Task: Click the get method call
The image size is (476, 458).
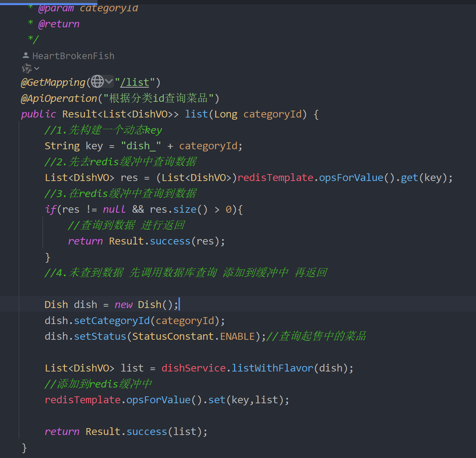Action: 409,178
